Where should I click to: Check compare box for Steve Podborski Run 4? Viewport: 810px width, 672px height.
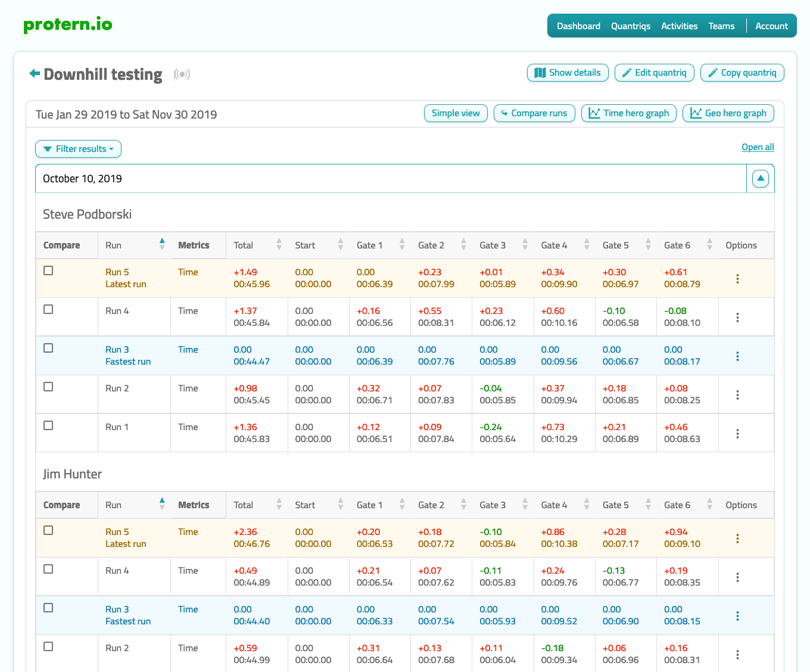48,309
